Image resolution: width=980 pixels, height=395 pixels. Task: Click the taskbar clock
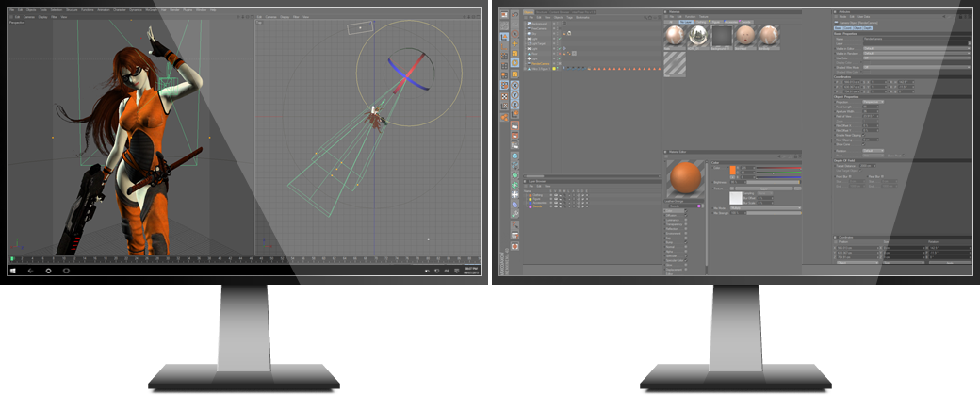(471, 271)
